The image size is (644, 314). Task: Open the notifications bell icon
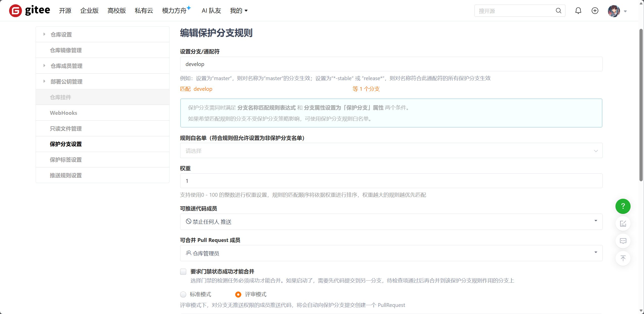point(578,11)
